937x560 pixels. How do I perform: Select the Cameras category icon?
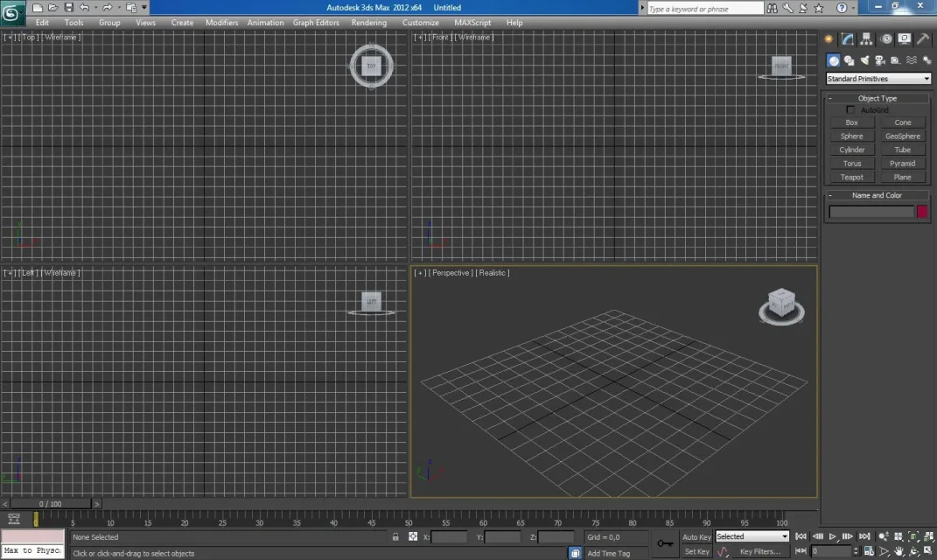[879, 60]
